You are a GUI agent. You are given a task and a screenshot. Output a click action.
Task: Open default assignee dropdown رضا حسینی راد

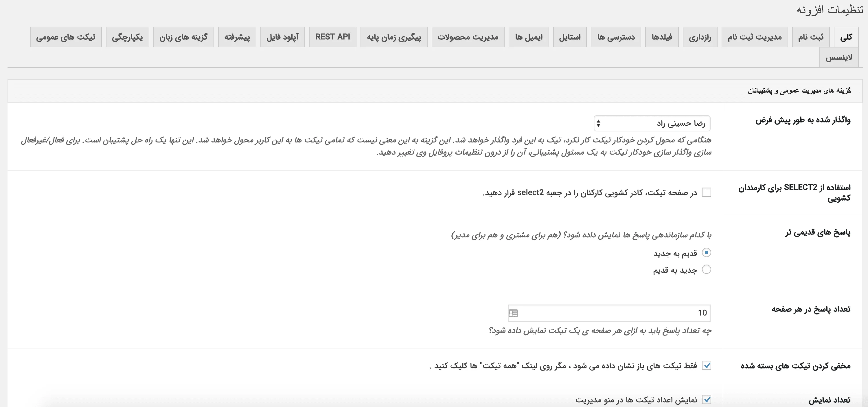click(x=652, y=123)
